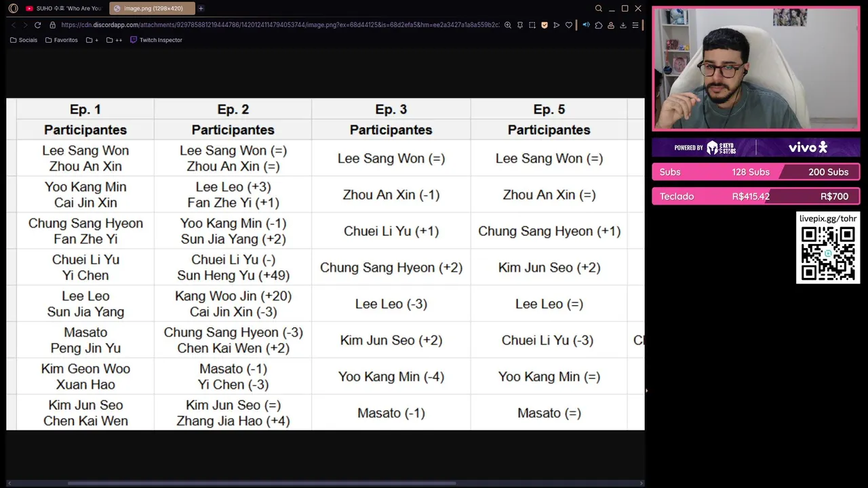The width and height of the screenshot is (868, 488).
Task: Click the padlock site security icon
Action: 52,25
